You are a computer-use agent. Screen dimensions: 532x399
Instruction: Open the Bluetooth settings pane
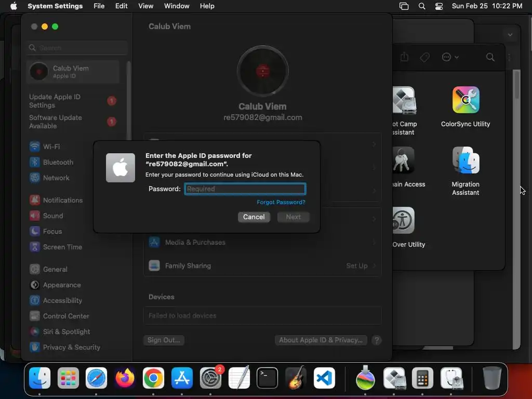[51, 162]
